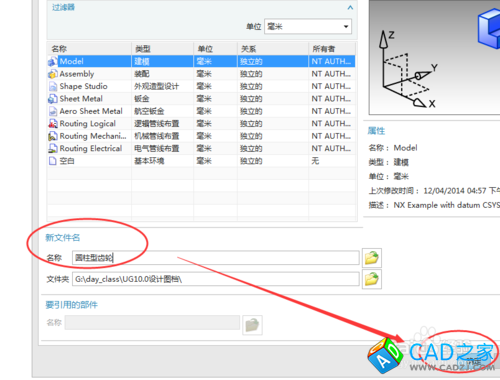Click the template preview thumbnail
The width and height of the screenshot is (500, 380).
click(434, 57)
